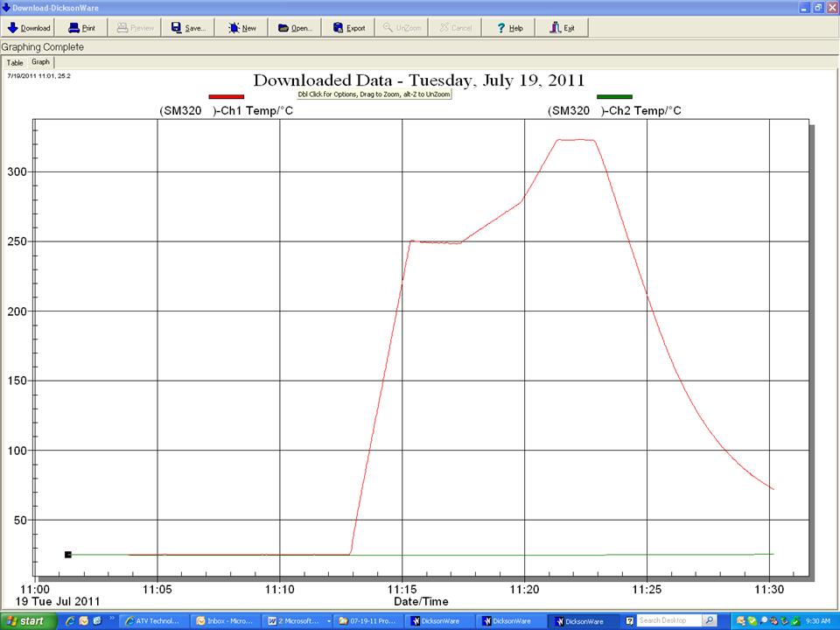Click the Download toolbar button

29,28
